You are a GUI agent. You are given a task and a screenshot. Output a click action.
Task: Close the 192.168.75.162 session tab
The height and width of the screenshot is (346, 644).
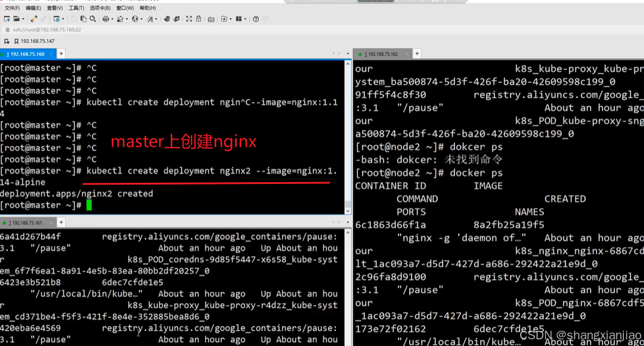(x=407, y=54)
